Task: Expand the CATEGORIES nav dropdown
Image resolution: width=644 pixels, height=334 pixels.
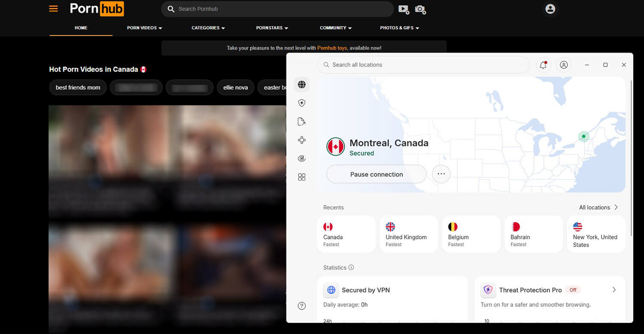Action: (x=208, y=28)
